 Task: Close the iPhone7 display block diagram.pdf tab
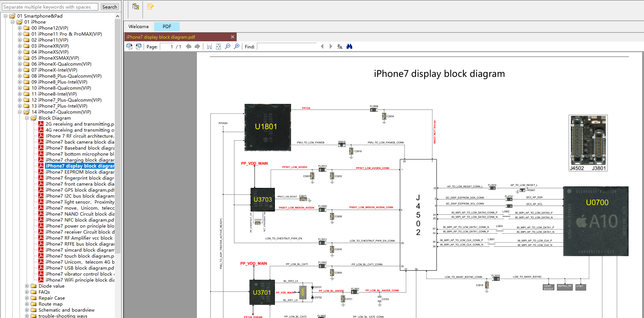[233, 37]
